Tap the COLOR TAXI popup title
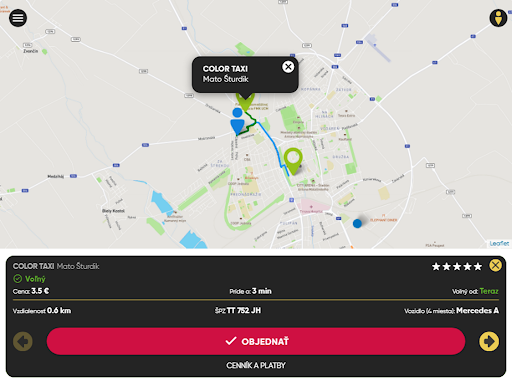Viewport: 512px width, 384px height. coord(225,69)
